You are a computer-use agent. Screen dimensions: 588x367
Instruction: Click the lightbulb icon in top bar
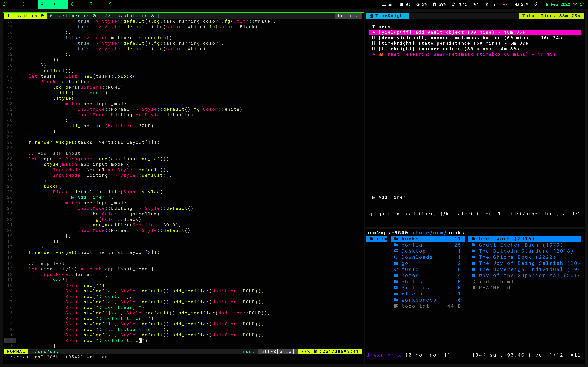pyautogui.click(x=536, y=4)
